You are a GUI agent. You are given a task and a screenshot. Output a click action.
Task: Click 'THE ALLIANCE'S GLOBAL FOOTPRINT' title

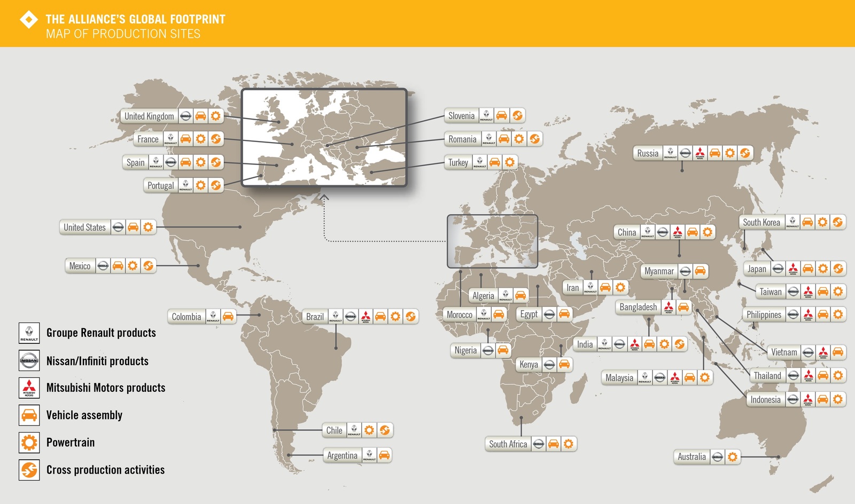[x=135, y=19]
